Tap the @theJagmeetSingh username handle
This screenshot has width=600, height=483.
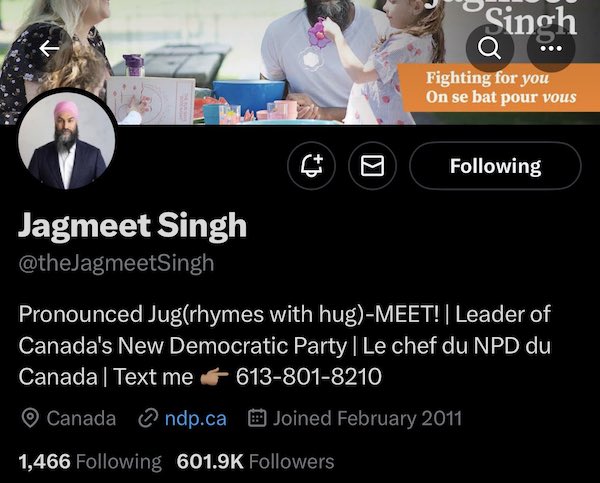click(116, 264)
